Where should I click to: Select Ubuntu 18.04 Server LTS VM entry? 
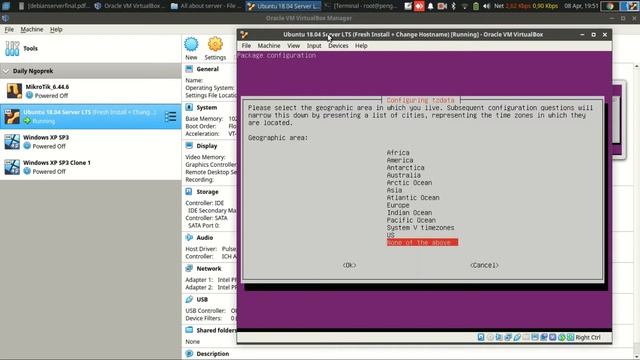tap(91, 116)
